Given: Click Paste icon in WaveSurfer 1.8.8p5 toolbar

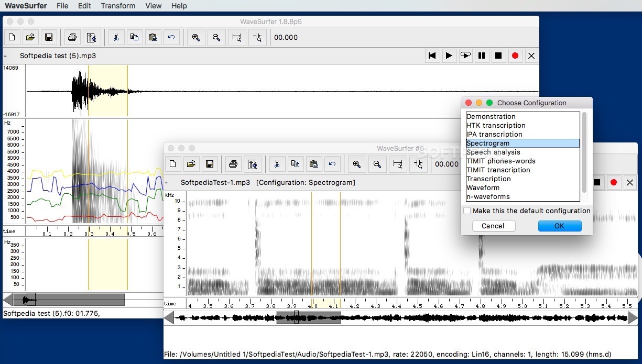Looking at the screenshot, I should 153,37.
